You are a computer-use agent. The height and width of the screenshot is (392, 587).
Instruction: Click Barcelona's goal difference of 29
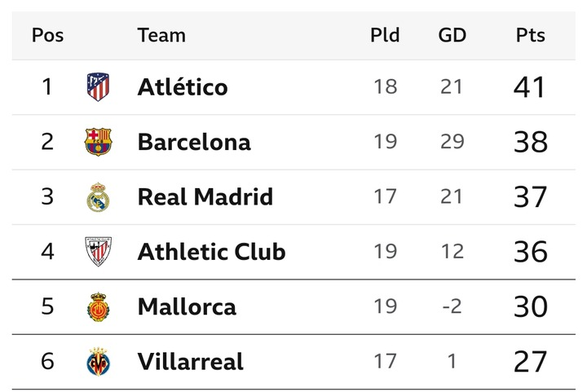pos(452,142)
